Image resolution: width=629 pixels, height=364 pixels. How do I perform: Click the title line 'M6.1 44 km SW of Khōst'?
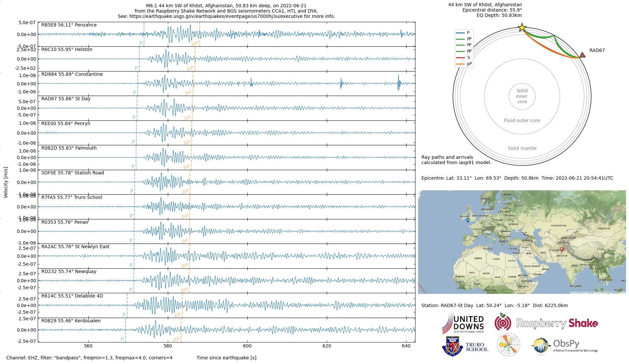[226, 6]
